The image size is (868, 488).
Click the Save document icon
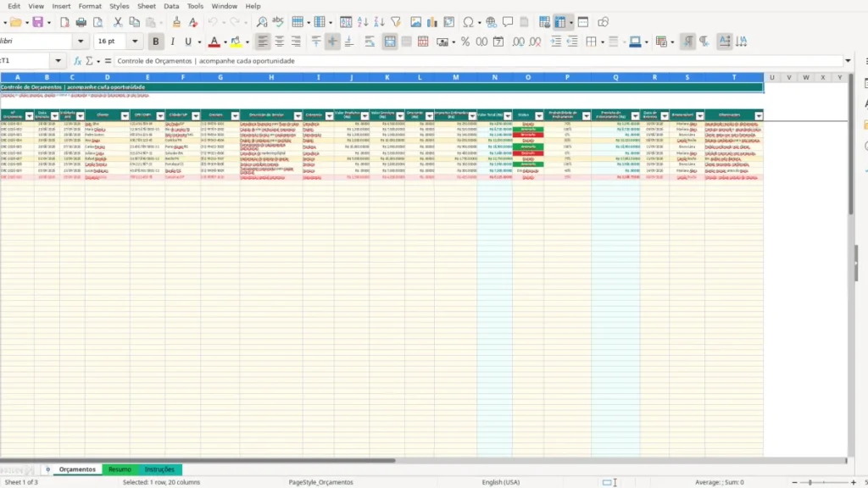click(37, 22)
